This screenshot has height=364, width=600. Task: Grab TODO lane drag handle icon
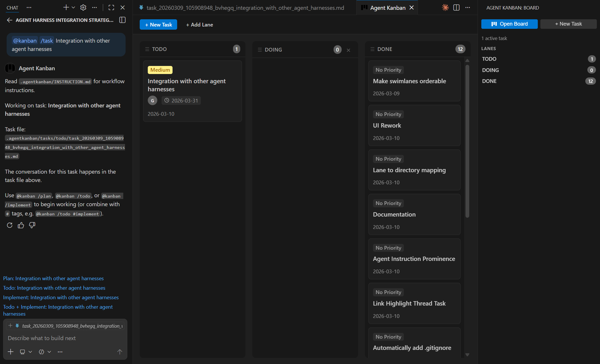click(147, 49)
